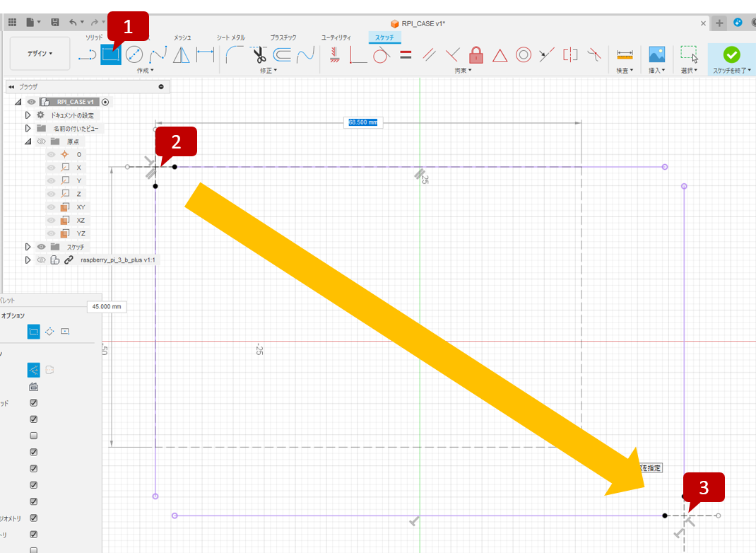Apply the Collinear constraint
The image size is (756, 553).
pos(547,55)
